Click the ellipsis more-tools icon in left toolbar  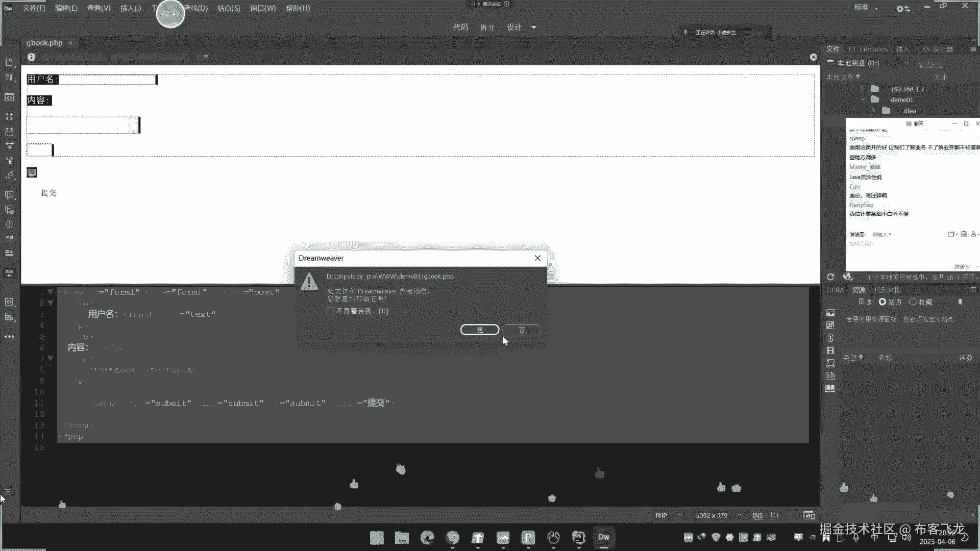pyautogui.click(x=9, y=337)
